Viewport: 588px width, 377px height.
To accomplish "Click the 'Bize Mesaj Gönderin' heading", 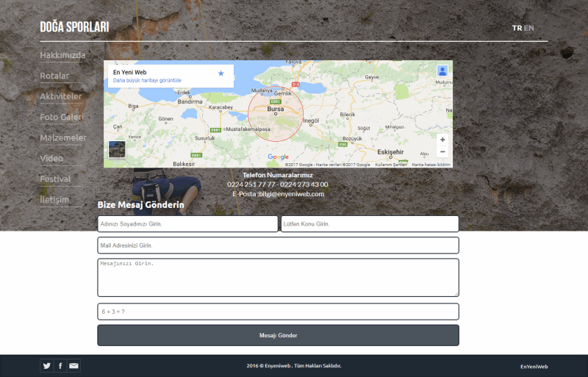I will tap(140, 205).
